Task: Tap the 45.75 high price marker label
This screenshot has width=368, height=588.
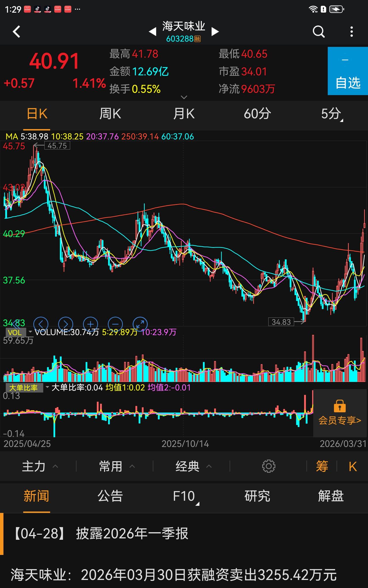Action: [x=57, y=146]
